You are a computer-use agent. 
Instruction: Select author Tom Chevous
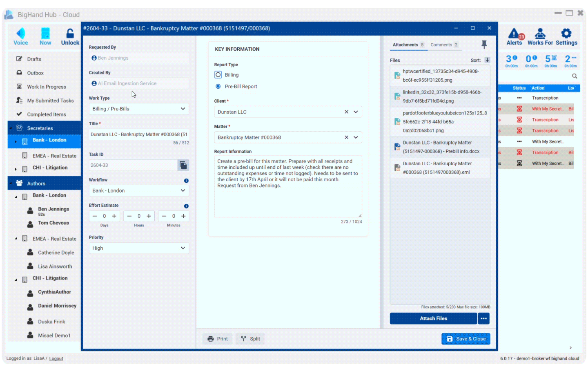[x=53, y=223]
